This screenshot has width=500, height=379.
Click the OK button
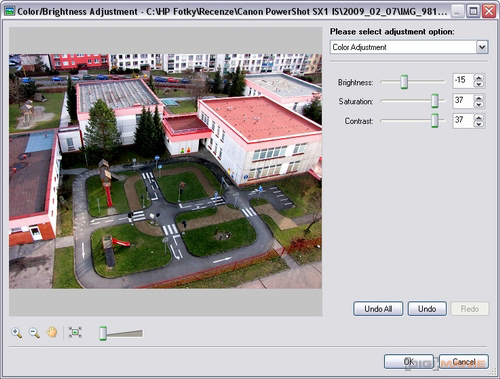tap(409, 361)
